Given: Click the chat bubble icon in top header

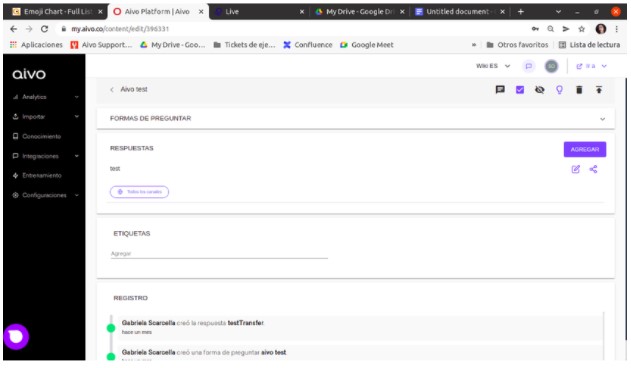Looking at the screenshot, I should [528, 66].
